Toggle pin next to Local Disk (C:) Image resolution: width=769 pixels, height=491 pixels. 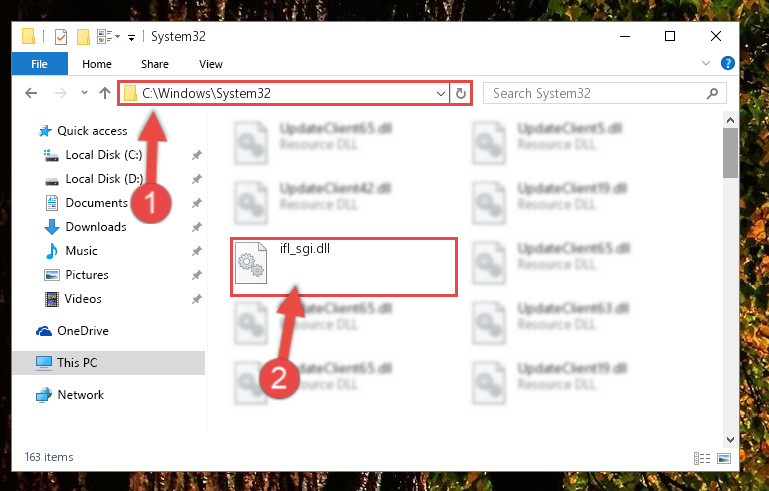(x=197, y=155)
